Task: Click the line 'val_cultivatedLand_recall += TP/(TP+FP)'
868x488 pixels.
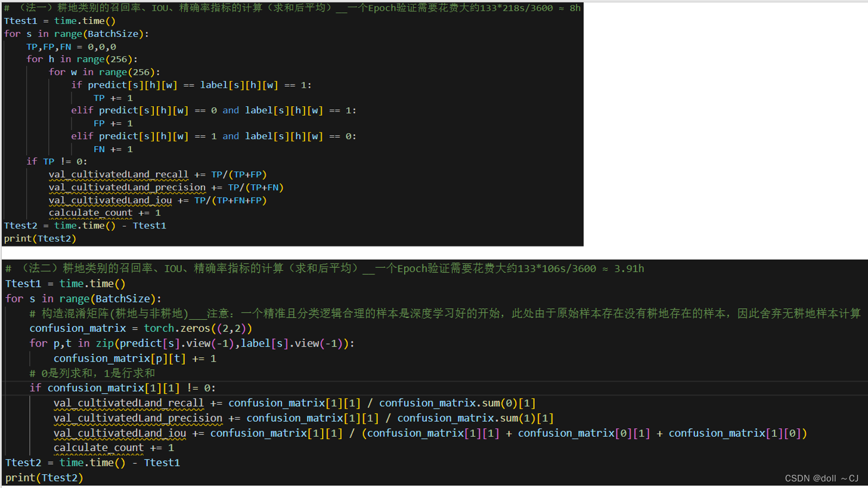Action: (157, 175)
